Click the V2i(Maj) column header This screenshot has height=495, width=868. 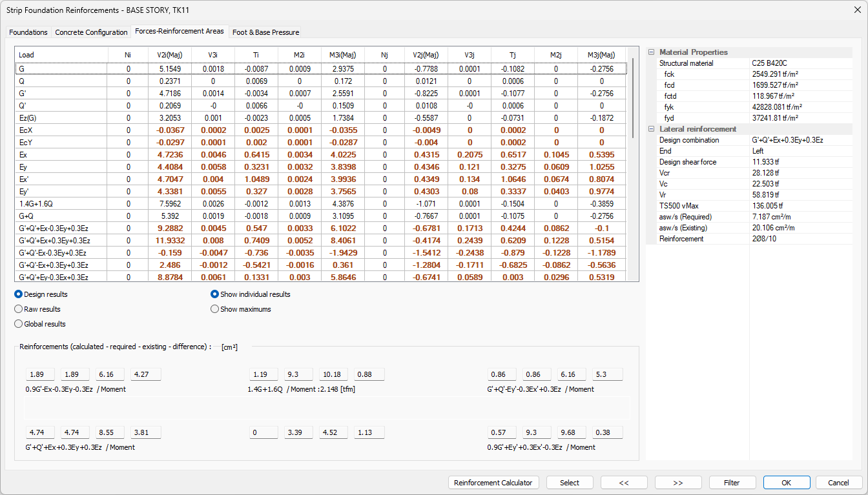(x=171, y=55)
